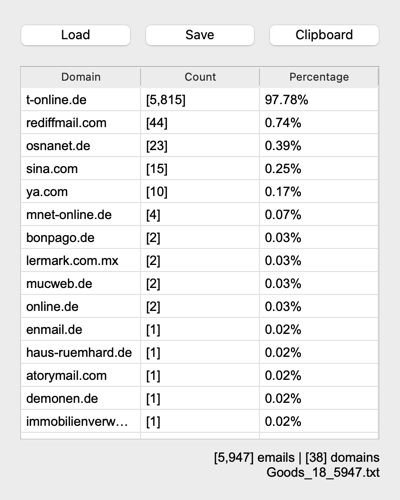Viewport: 400px width, 500px height.
Task: Sort by Domain column header
Action: coord(81,77)
